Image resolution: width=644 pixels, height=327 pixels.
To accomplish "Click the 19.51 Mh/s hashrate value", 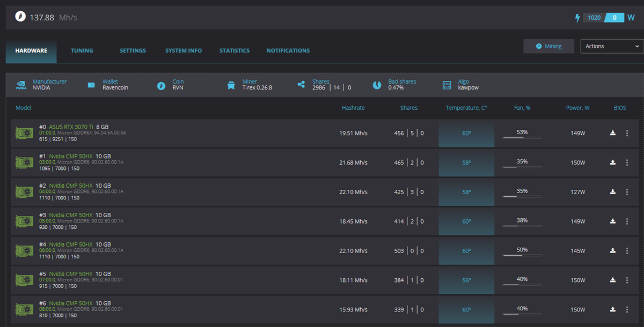I will click(353, 133).
